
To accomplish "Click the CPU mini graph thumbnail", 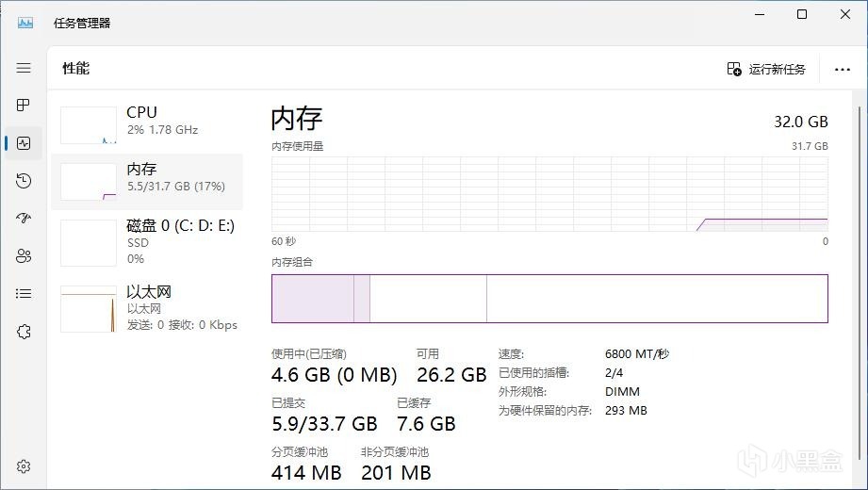I will tap(89, 125).
